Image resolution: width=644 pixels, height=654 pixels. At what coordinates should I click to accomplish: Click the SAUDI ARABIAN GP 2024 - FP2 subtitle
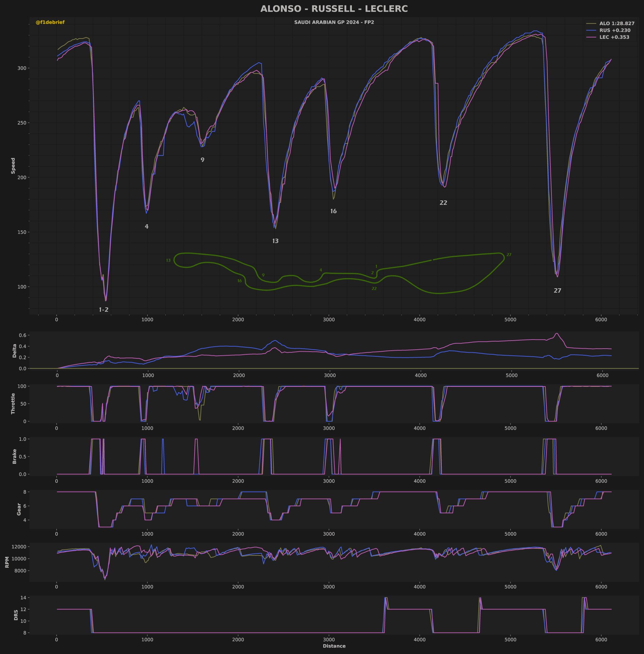[x=334, y=22]
